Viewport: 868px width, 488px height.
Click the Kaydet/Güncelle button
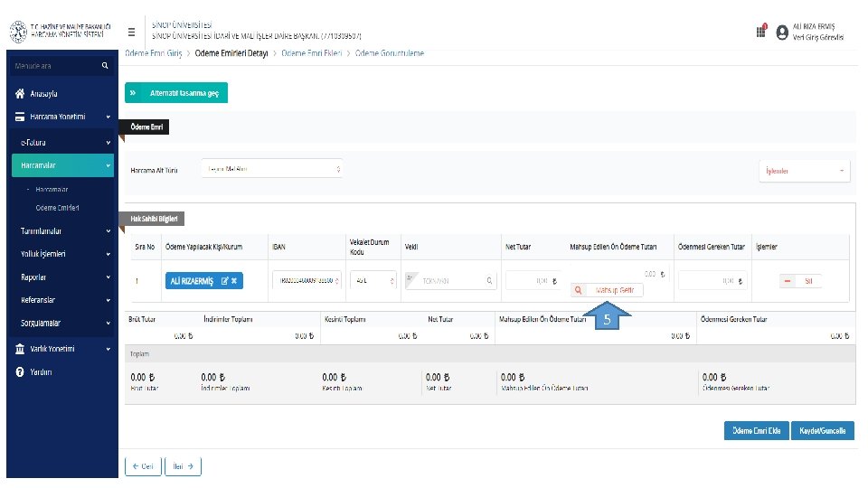click(x=823, y=430)
